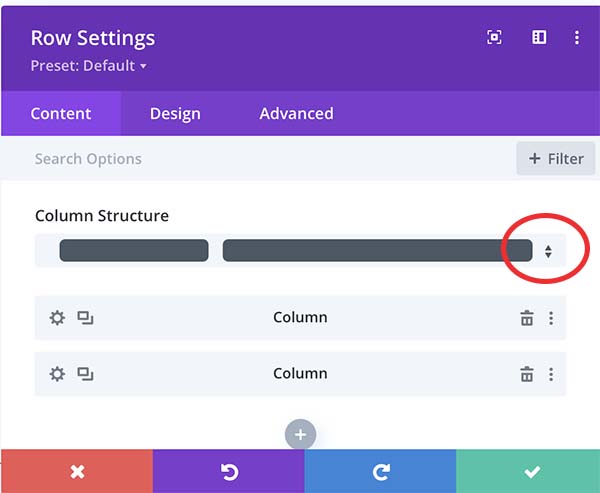This screenshot has width=600, height=493.
Task: Open settings gear for second Column
Action: [x=57, y=374]
